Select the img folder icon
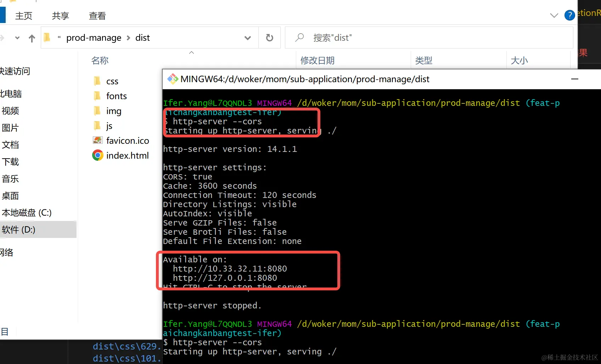Screen dimensions: 601x364 click(97, 111)
